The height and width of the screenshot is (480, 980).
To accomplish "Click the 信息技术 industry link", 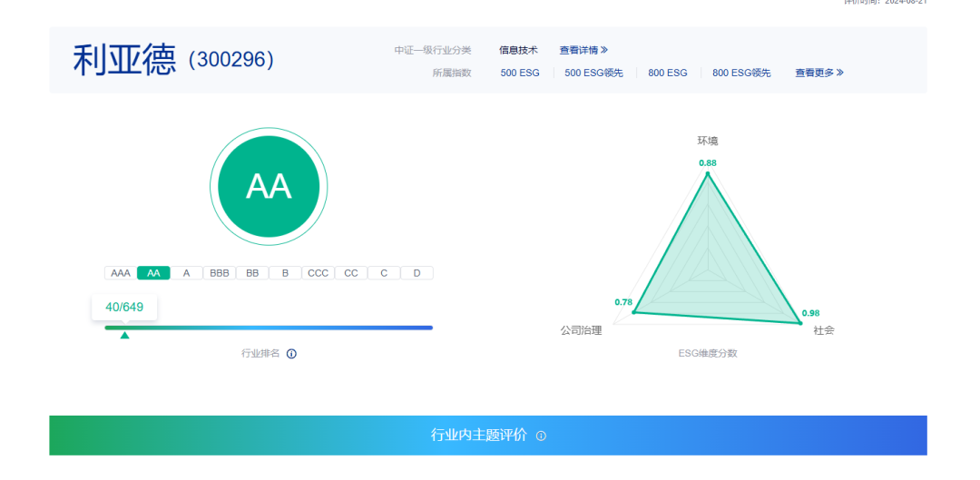I will click(518, 50).
